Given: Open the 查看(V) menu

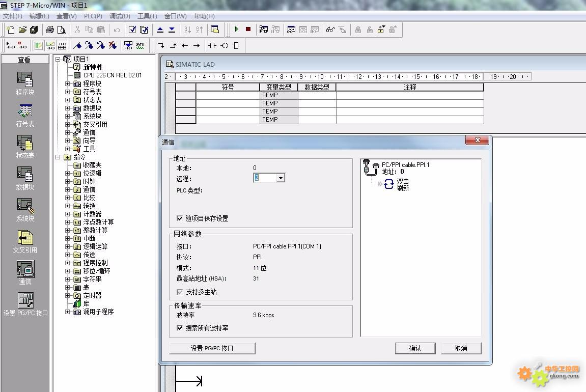Looking at the screenshot, I should pyautogui.click(x=67, y=16).
